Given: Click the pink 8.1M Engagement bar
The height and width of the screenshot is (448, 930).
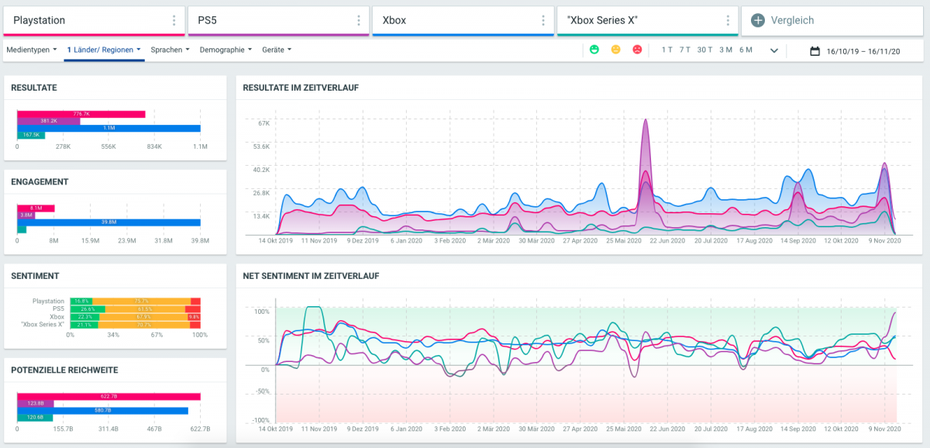Looking at the screenshot, I should pyautogui.click(x=36, y=208).
